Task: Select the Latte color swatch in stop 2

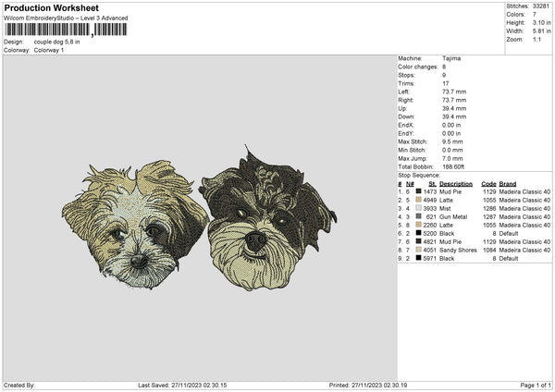Action: coord(421,200)
